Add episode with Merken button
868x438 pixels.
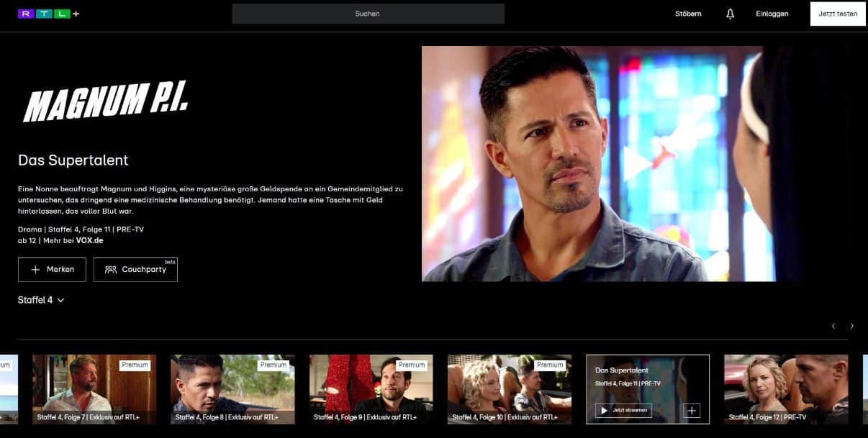52,269
